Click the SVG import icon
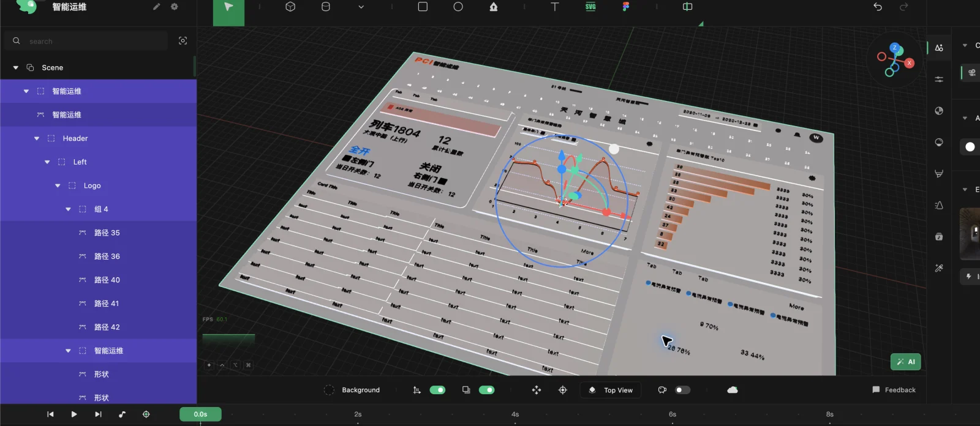Viewport: 980px width, 426px height. pyautogui.click(x=590, y=7)
